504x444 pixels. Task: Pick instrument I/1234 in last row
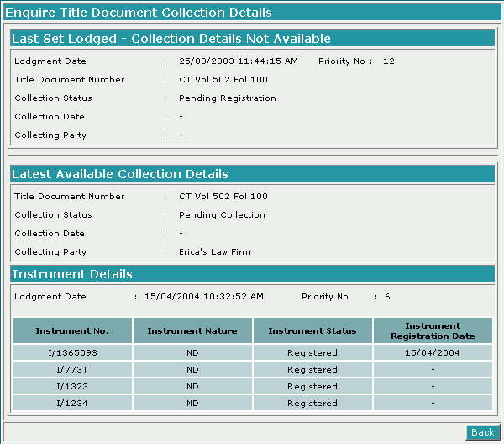tap(73, 403)
